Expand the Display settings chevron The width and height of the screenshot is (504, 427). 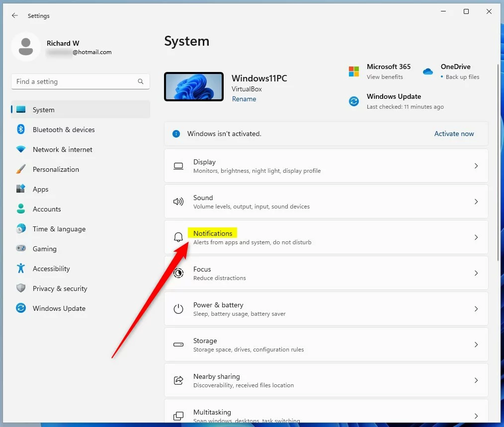476,166
